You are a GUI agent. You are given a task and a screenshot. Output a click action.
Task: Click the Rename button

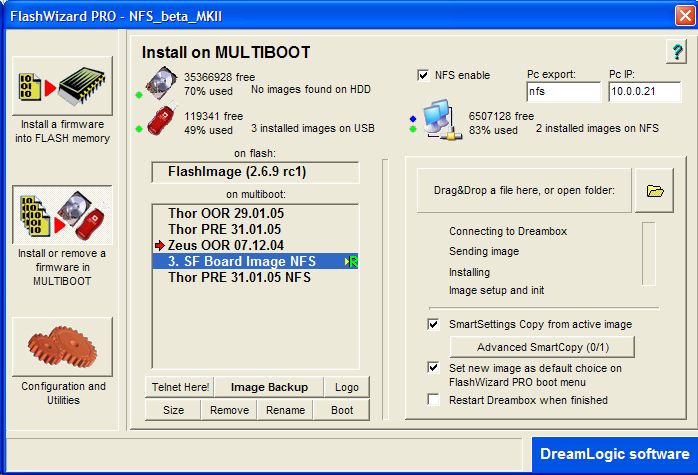285,410
